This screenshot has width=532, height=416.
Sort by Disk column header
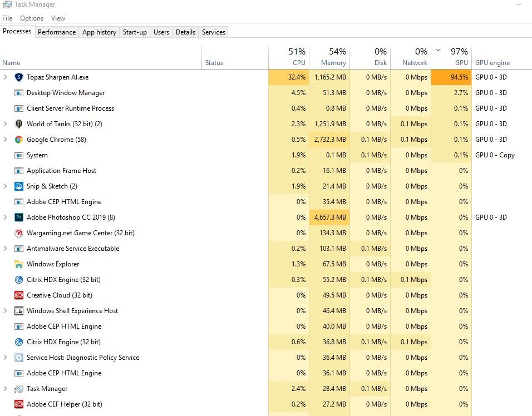[370, 58]
